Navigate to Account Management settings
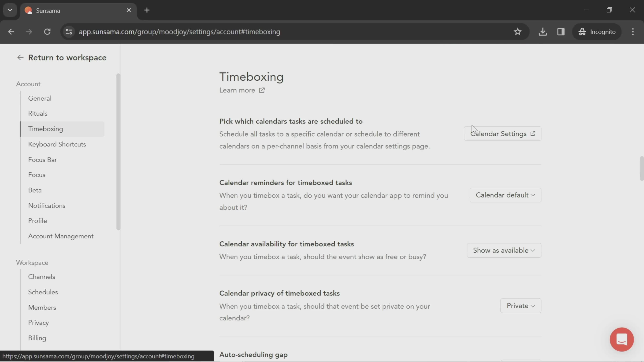 [61, 236]
